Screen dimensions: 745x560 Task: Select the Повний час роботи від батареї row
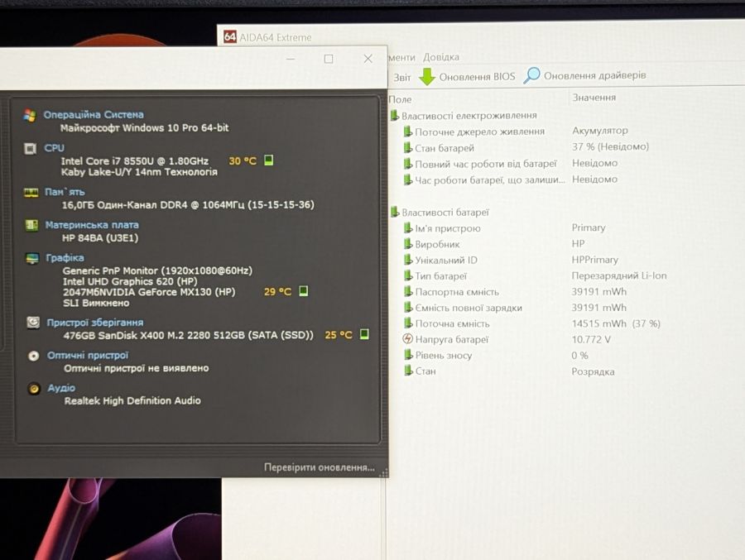(x=511, y=164)
